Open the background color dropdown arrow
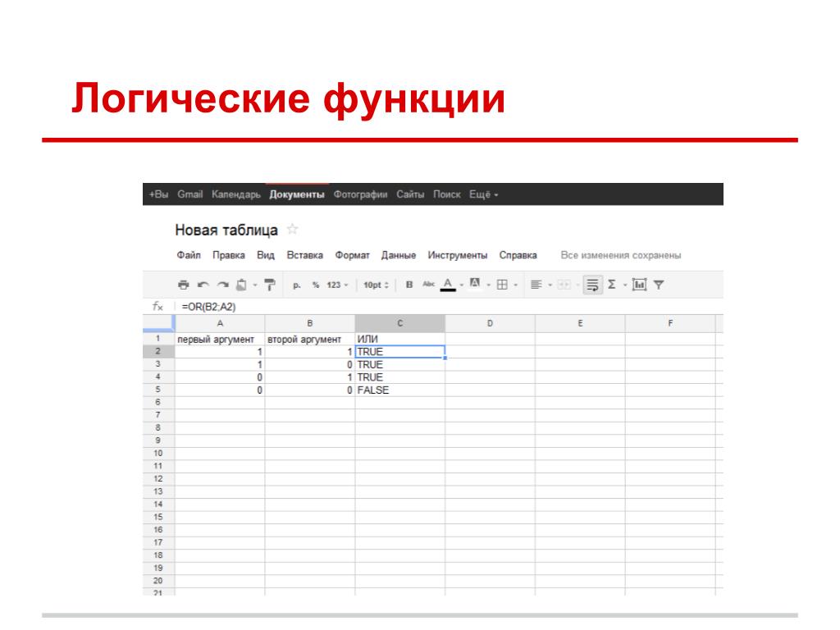 489,285
